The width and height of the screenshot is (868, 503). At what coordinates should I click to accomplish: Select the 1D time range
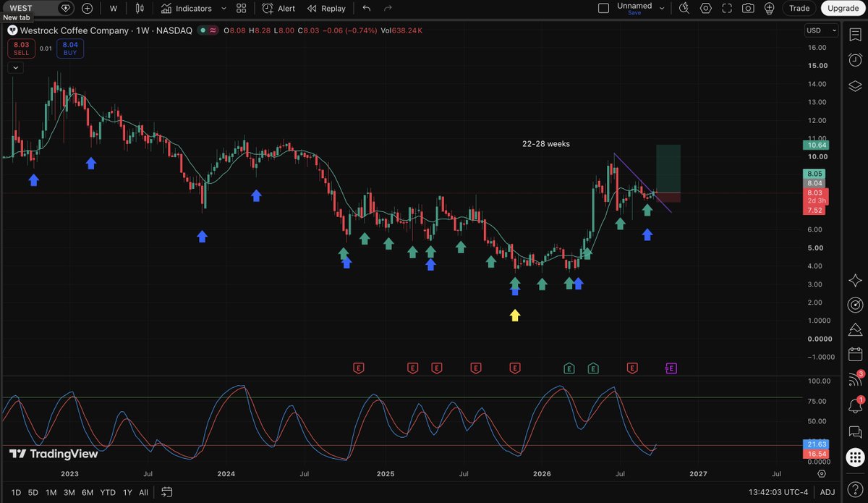[x=16, y=492]
